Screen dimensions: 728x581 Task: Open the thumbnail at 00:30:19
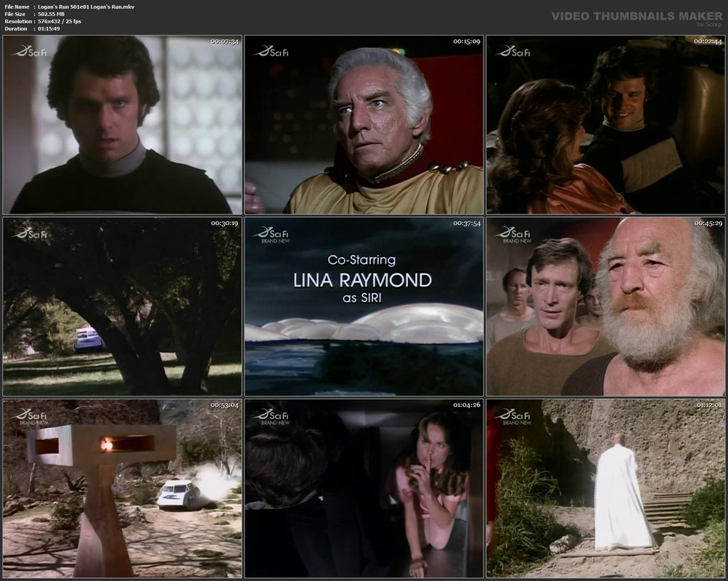(122, 306)
